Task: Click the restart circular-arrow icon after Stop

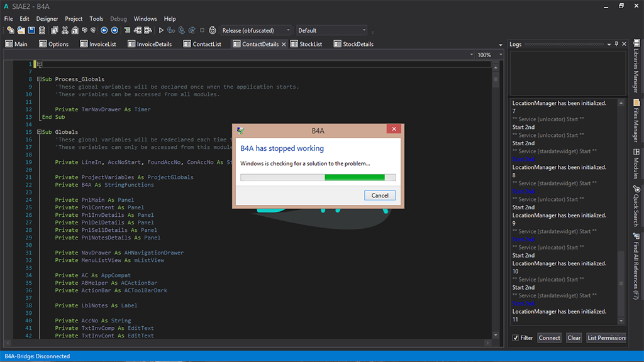Action: coord(213,30)
